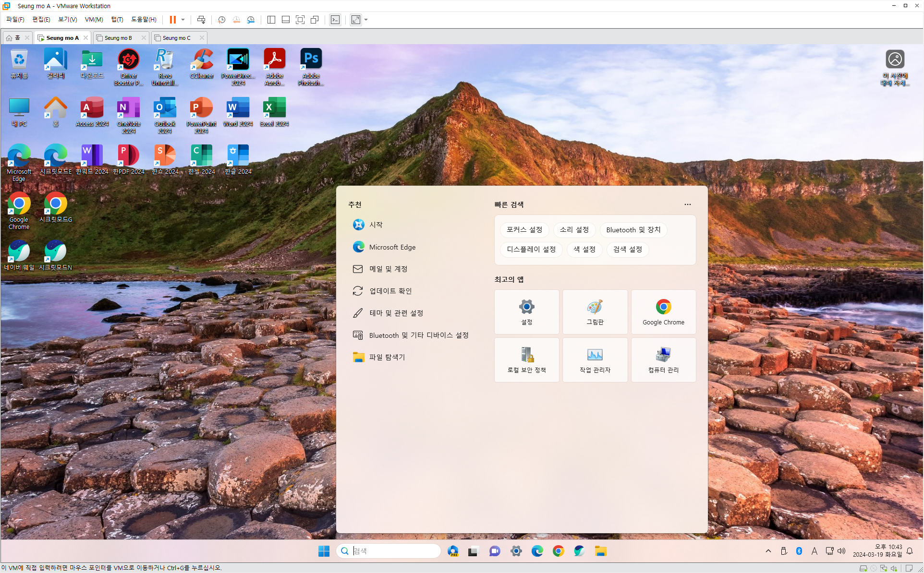
Task: Open Microsoft Edge from recommended list
Action: (x=392, y=247)
